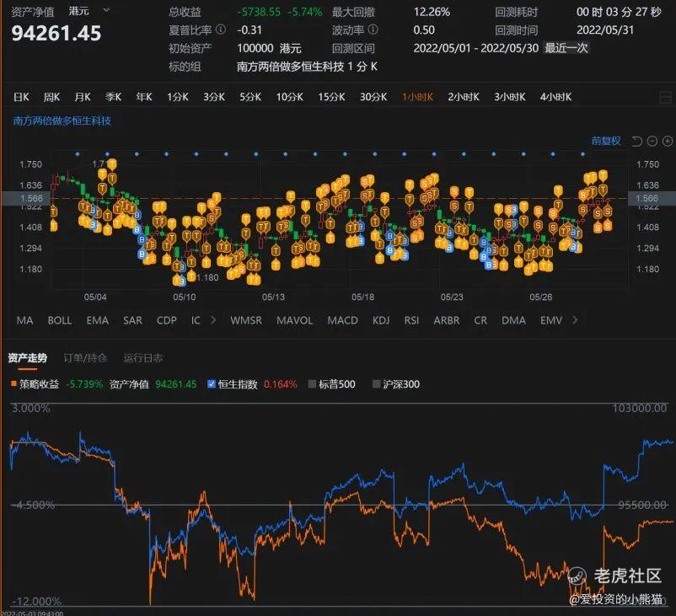Select the EMV indicator

[x=551, y=320]
